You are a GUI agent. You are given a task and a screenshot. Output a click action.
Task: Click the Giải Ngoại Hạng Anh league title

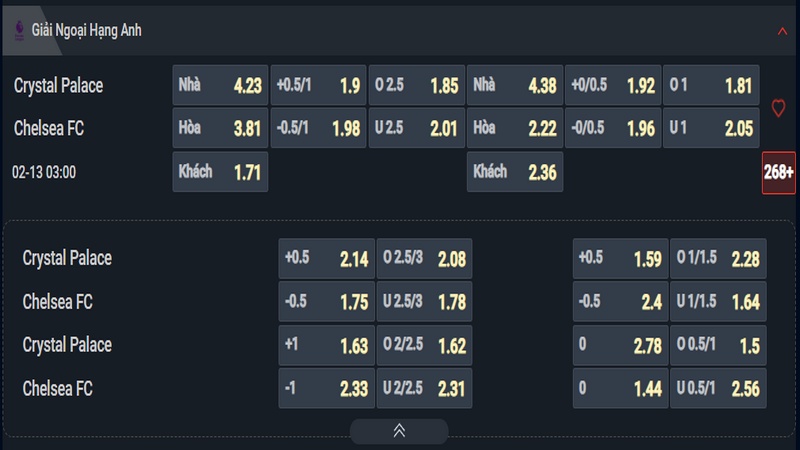coord(87,31)
